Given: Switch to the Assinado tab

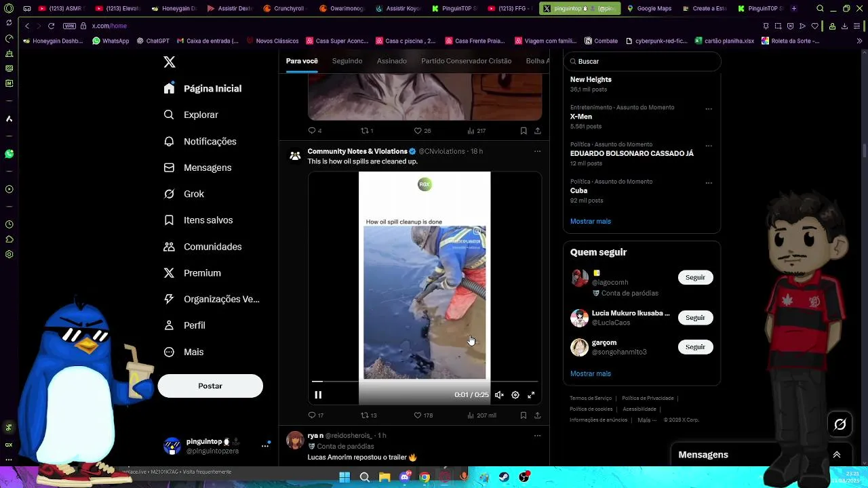Looking at the screenshot, I should pyautogui.click(x=392, y=61).
